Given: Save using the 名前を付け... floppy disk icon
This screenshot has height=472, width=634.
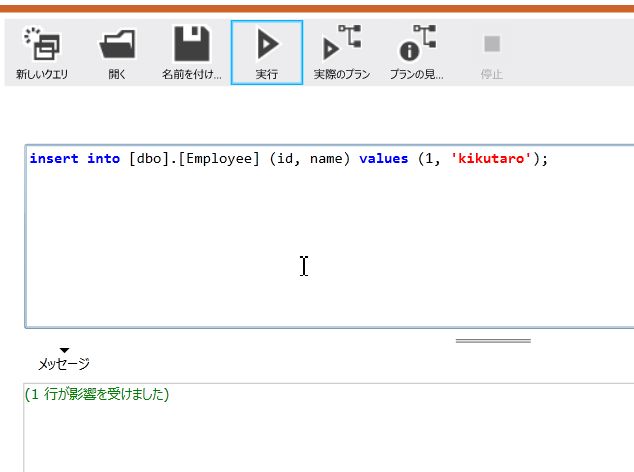Looking at the screenshot, I should click(192, 44).
